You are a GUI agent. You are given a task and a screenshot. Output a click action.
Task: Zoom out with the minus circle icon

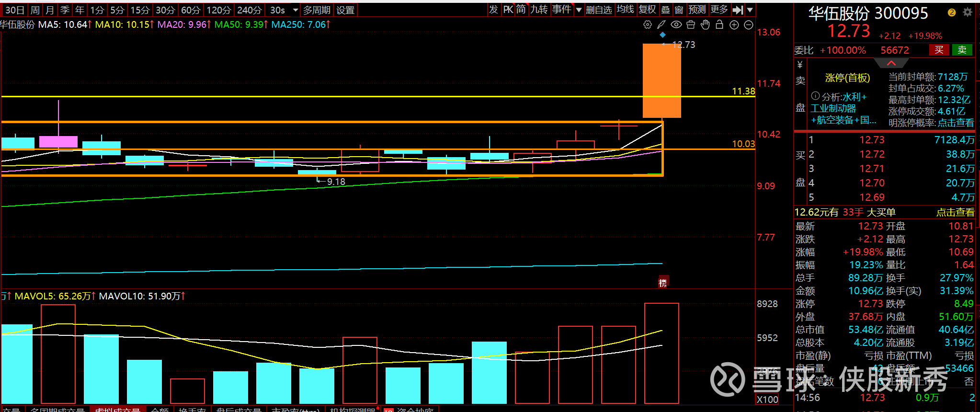749,24
